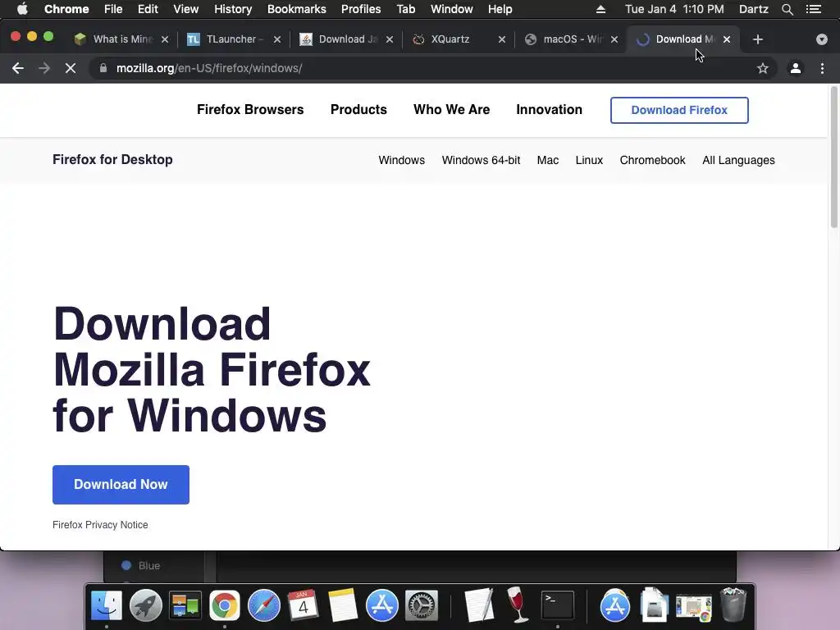Expand the Products navigation menu
The height and width of the screenshot is (630, 840).
point(358,109)
